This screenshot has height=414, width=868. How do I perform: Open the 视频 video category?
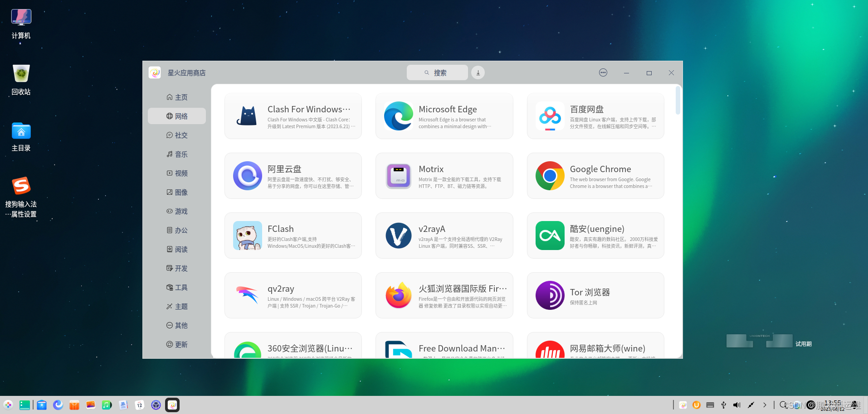(x=177, y=173)
